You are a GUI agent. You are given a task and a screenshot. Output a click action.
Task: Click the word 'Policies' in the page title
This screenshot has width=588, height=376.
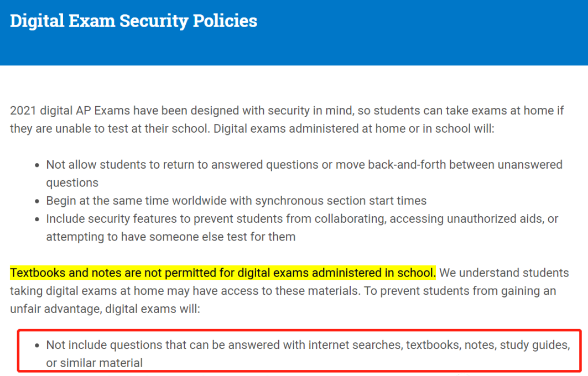(225, 20)
